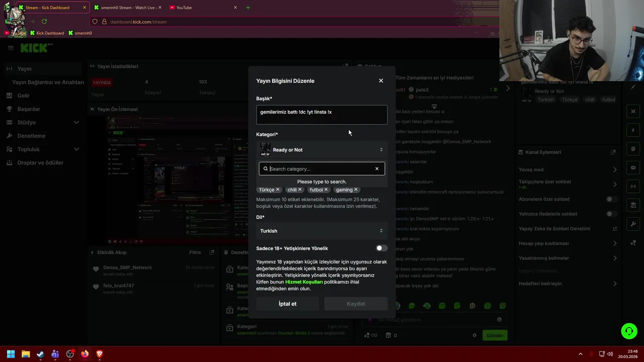
Task: Open Hesap yaşı kısıtlaması settings
Action: [568, 243]
